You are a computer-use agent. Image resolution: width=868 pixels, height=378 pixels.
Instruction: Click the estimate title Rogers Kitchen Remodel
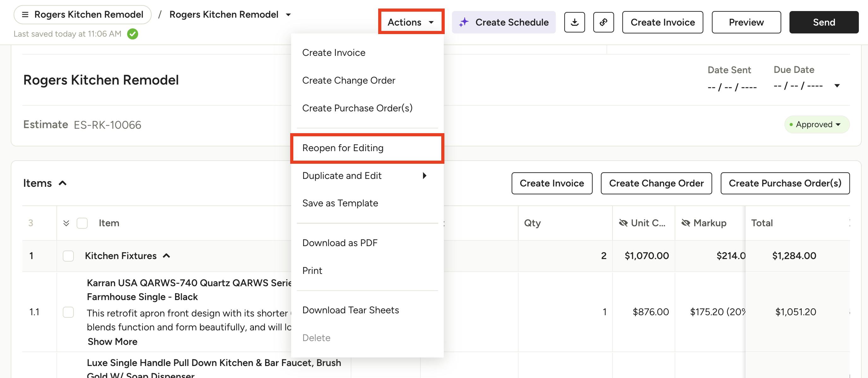[101, 80]
